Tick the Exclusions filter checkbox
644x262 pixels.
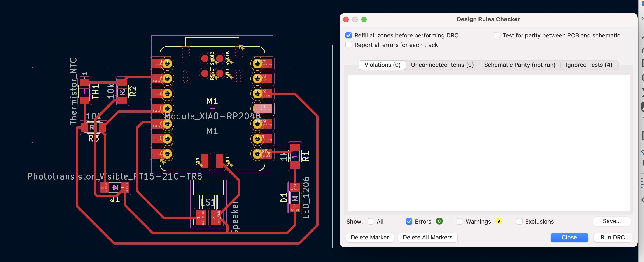(x=519, y=222)
